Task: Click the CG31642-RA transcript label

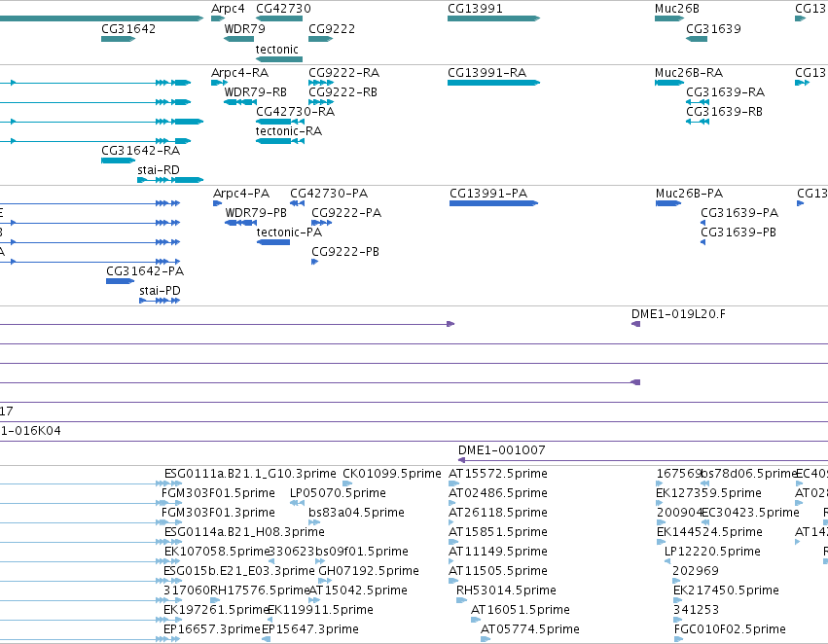Action: tap(140, 151)
